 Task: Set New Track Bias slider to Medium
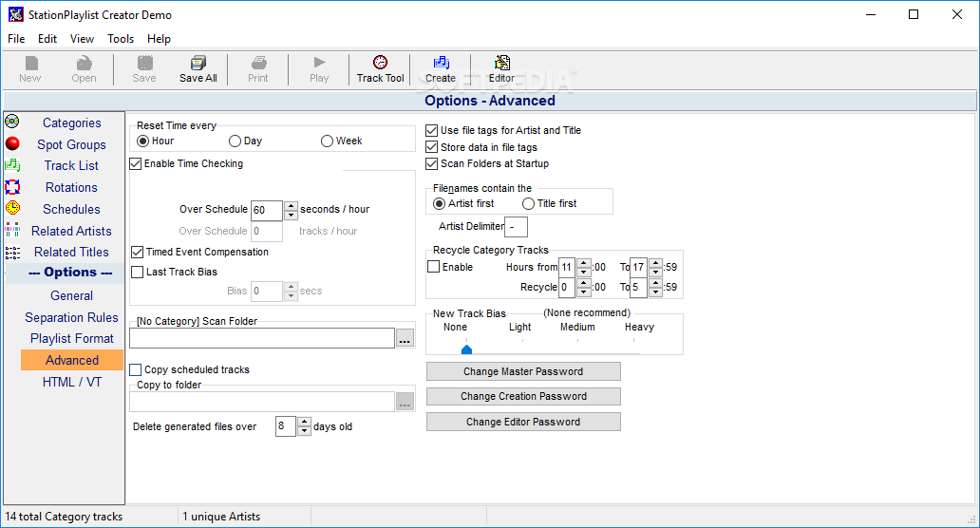tap(578, 349)
